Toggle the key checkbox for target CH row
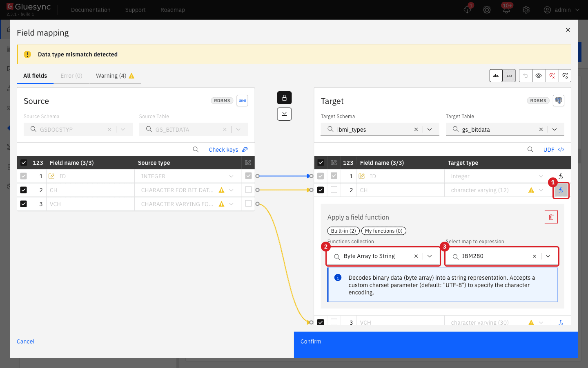 (x=334, y=190)
